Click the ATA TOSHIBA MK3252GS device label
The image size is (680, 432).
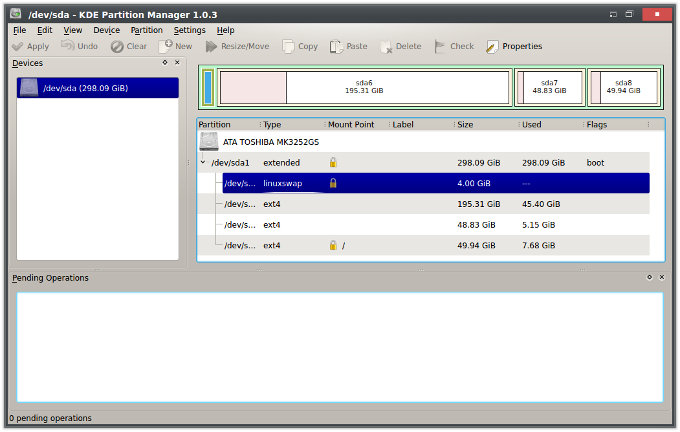(x=271, y=142)
